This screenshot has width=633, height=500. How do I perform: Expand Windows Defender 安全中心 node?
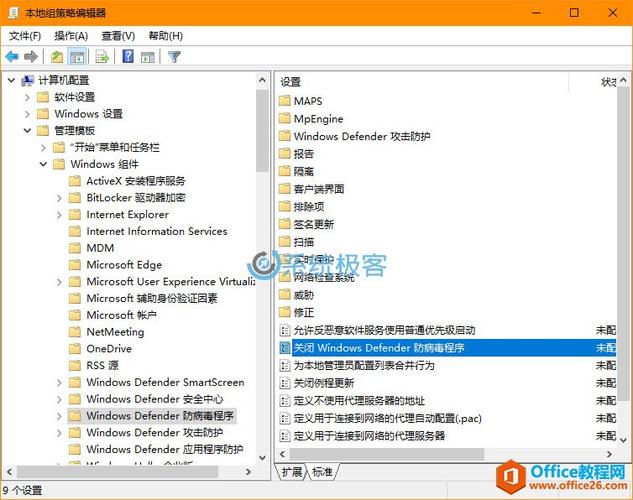(59, 399)
